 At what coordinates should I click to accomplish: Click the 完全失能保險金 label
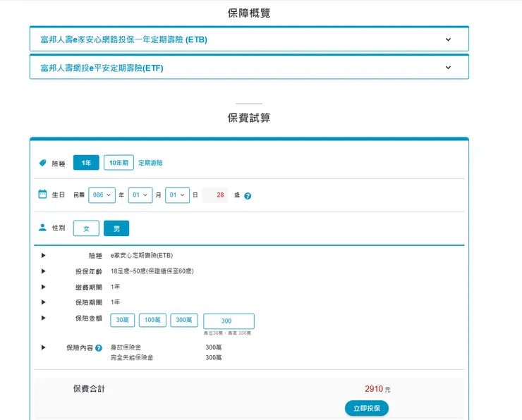pos(132,357)
